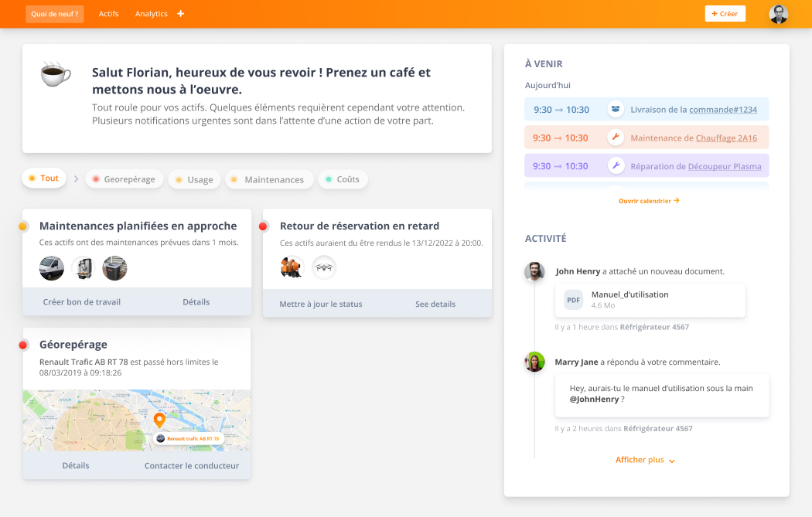Screen dimensions: 812x517
Task: Open the Analytics section
Action: (150, 13)
